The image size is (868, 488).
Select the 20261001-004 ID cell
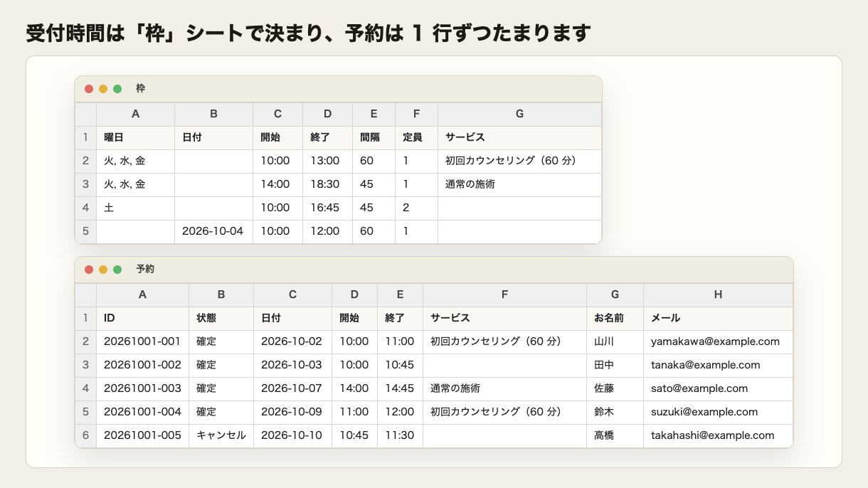click(143, 413)
